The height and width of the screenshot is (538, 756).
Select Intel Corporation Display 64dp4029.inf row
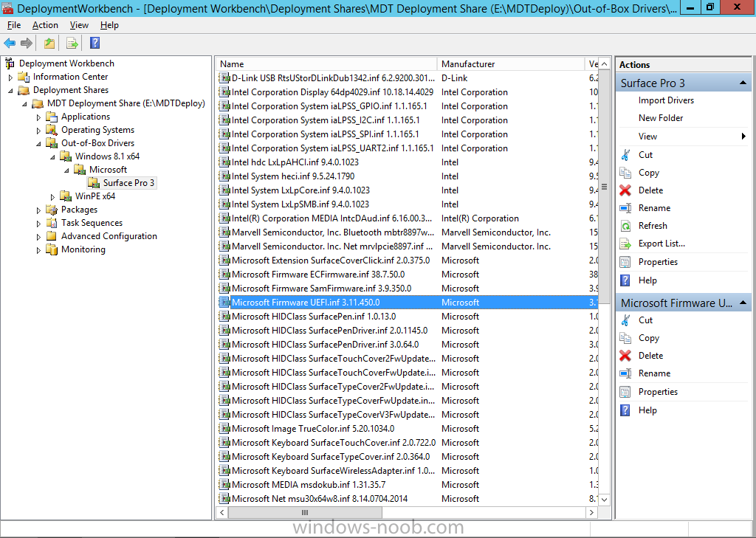[408, 92]
